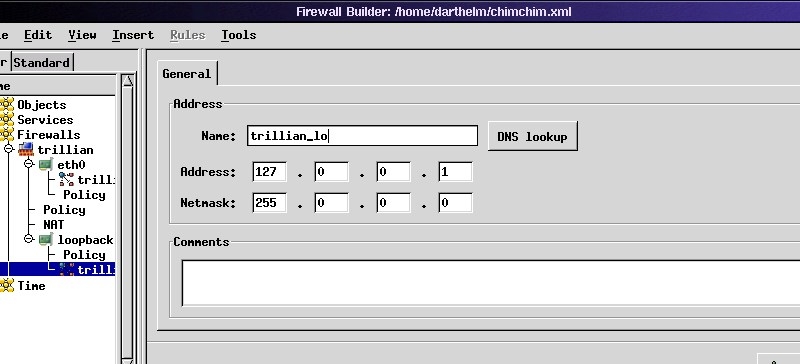Click the Time library icon

(x=7, y=285)
